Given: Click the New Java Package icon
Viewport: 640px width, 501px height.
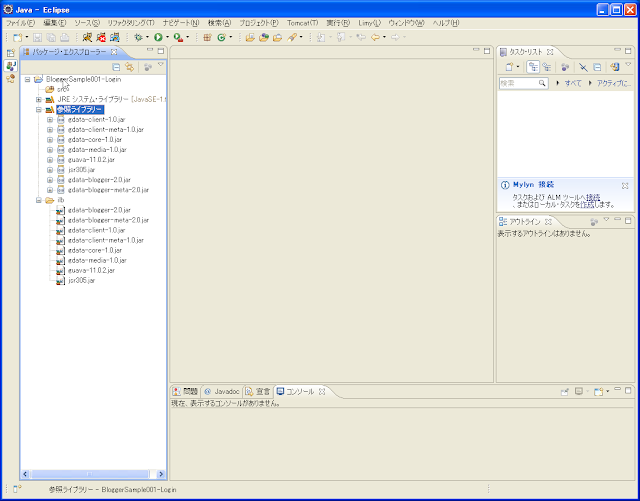Looking at the screenshot, I should pos(207,38).
